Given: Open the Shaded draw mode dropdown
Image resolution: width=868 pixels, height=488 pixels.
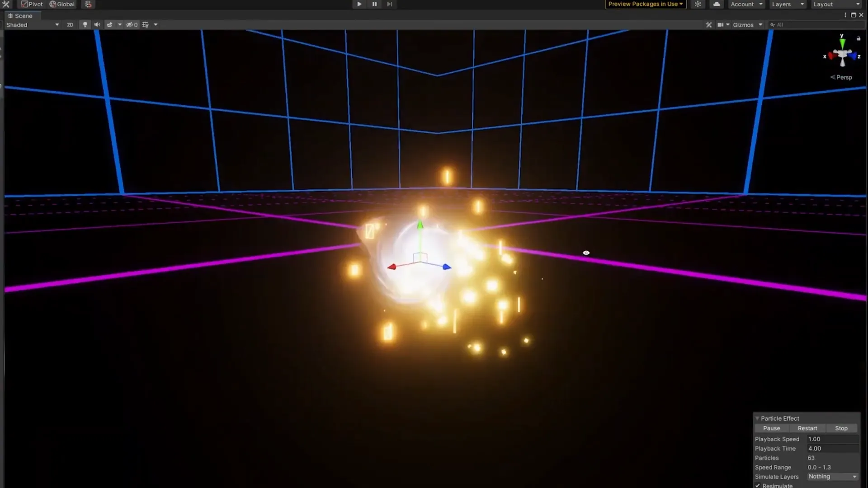Looking at the screenshot, I should pyautogui.click(x=33, y=25).
